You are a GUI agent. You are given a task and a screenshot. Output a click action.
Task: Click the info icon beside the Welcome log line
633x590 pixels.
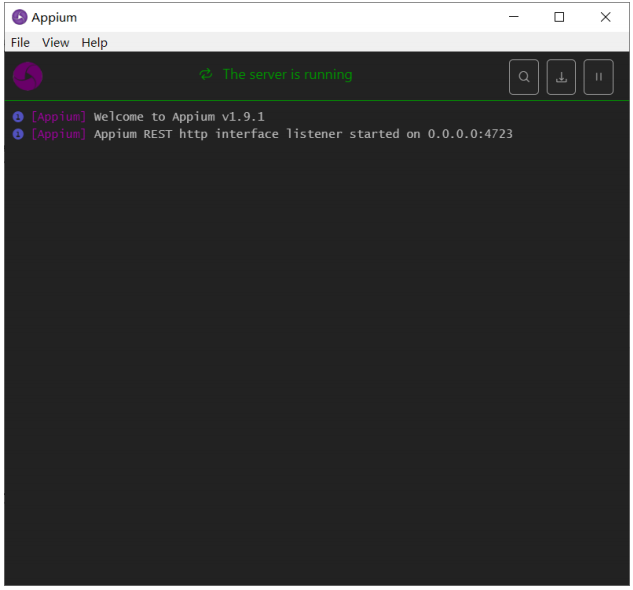click(x=18, y=117)
